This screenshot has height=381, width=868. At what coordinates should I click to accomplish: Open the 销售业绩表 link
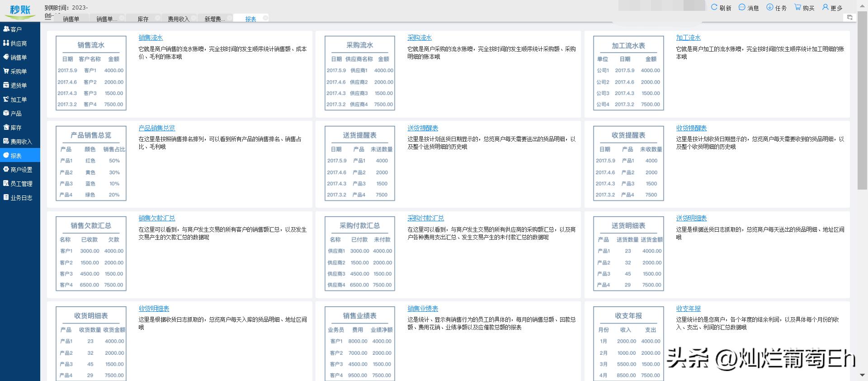tap(423, 309)
